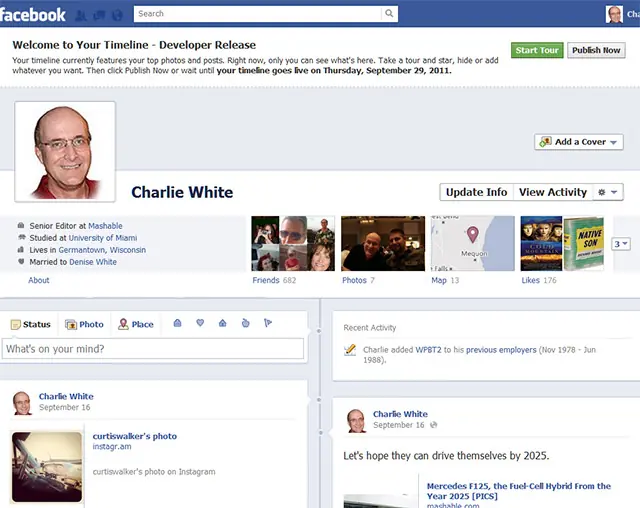
Task: Click the Work and Education life event icon
Action: [177, 323]
